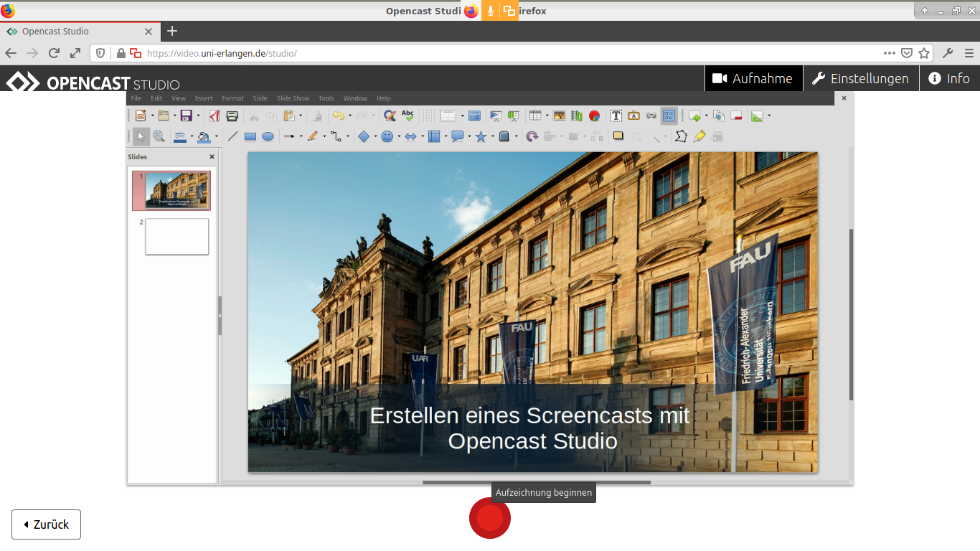Open the Firefox hamburger menu
Screen dimensions: 980x551
pos(969,53)
